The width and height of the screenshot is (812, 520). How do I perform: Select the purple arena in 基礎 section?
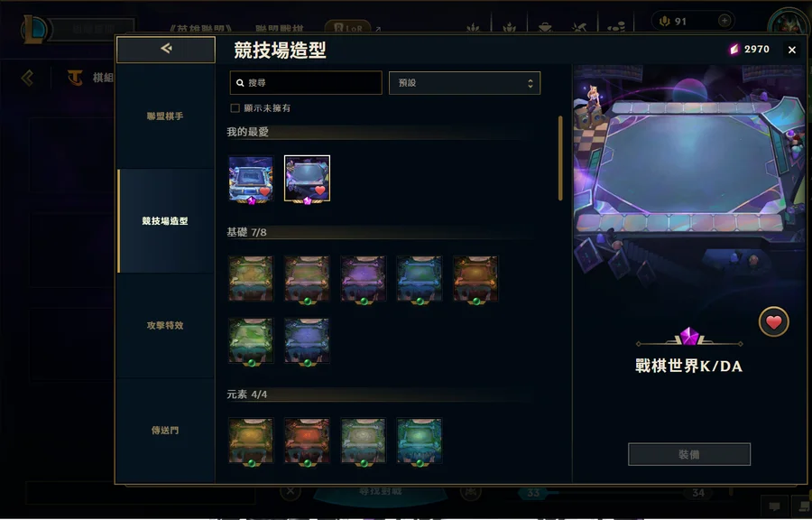[363, 279]
